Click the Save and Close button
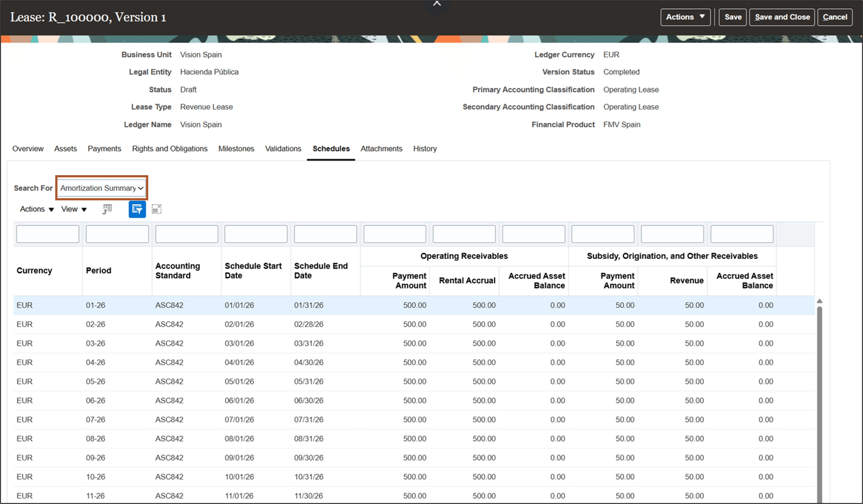863x504 pixels. [x=782, y=17]
